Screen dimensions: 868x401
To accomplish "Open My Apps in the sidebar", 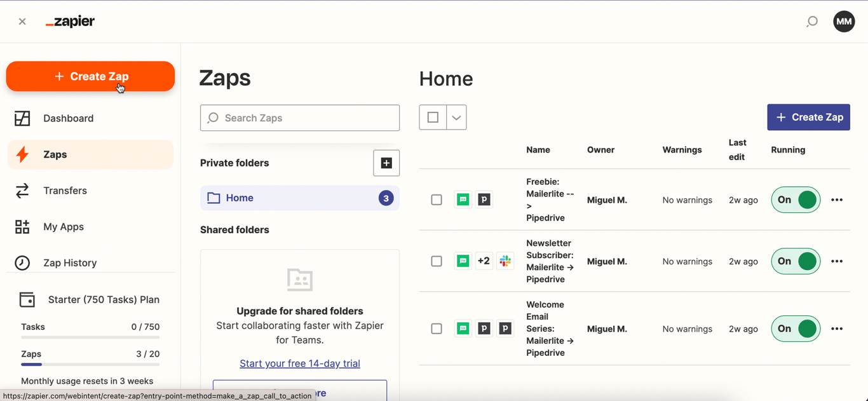I will pos(90,227).
